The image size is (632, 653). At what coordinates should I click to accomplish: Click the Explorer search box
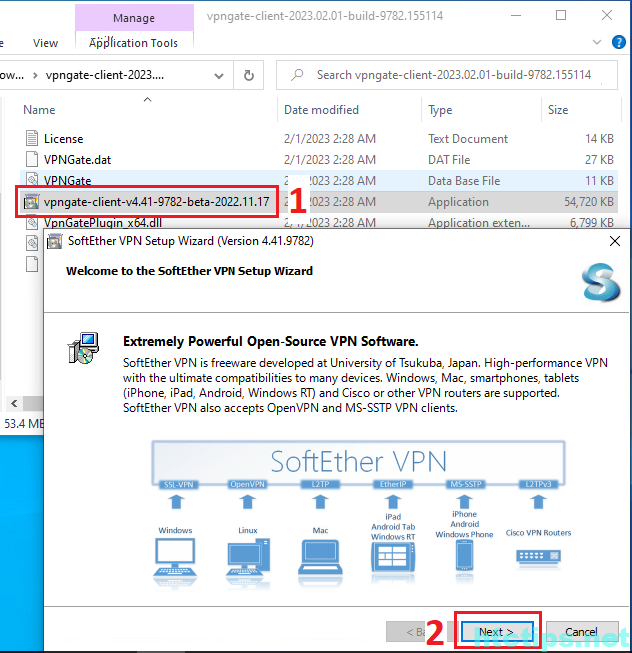tap(447, 75)
